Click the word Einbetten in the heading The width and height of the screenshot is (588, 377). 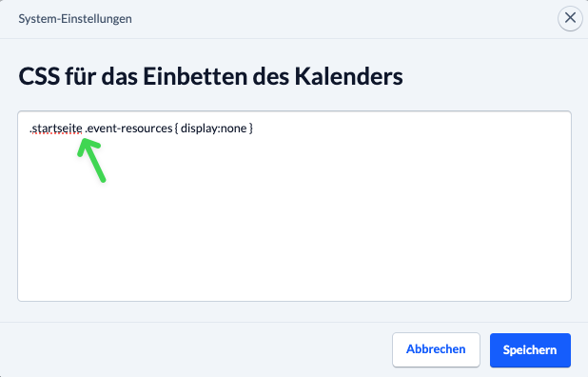point(195,76)
